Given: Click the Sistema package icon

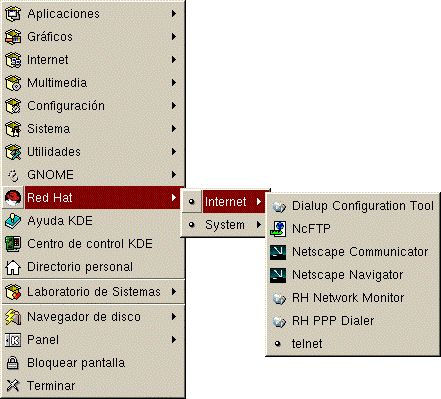Looking at the screenshot, I should (13, 129).
